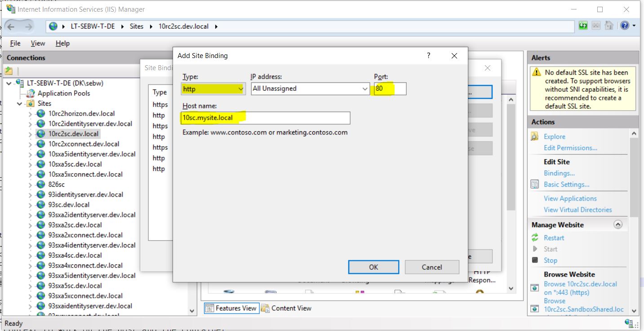Click the breadcrumb address bar
Image resolution: width=644 pixels, height=331 pixels.
click(311, 27)
